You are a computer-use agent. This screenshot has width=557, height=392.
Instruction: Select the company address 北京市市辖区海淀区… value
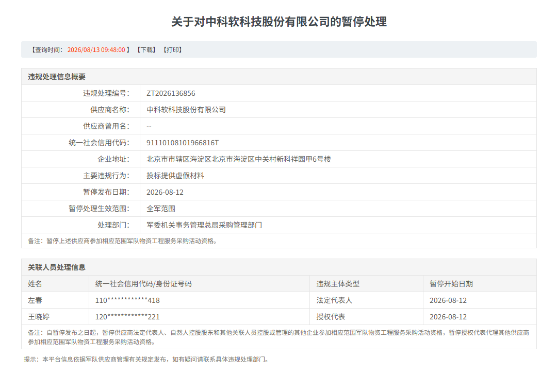tap(239, 159)
